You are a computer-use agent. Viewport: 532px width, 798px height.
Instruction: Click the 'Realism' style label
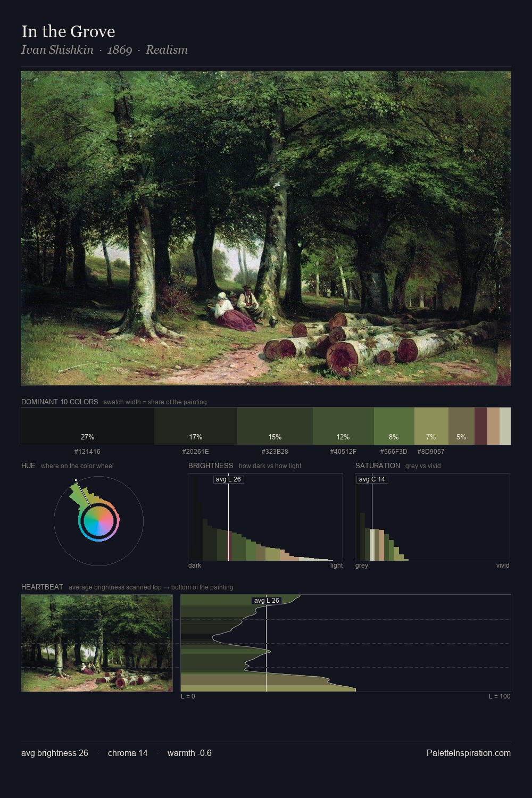click(x=167, y=49)
